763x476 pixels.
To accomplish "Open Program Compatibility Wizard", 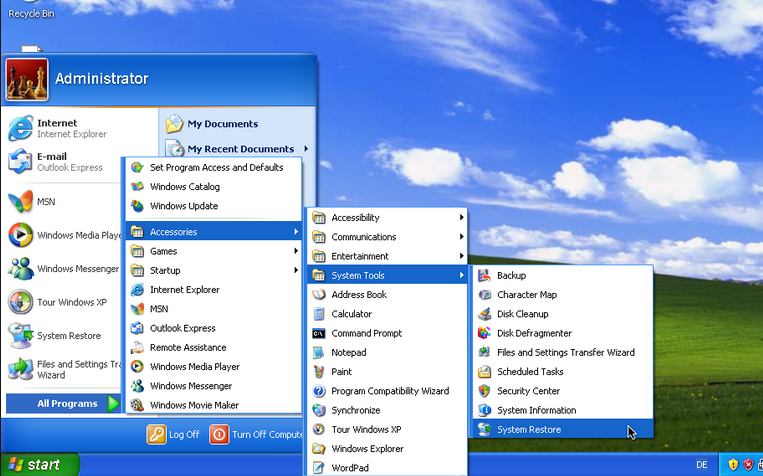I will coord(387,391).
